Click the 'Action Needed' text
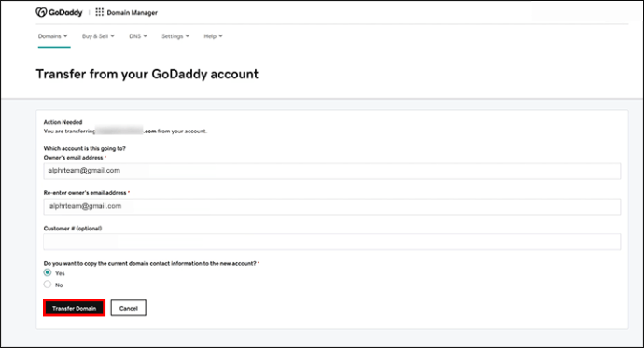644x348 pixels. [63, 122]
